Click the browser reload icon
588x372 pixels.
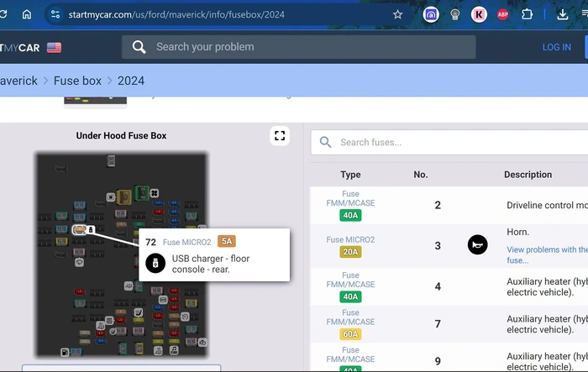coord(3,14)
